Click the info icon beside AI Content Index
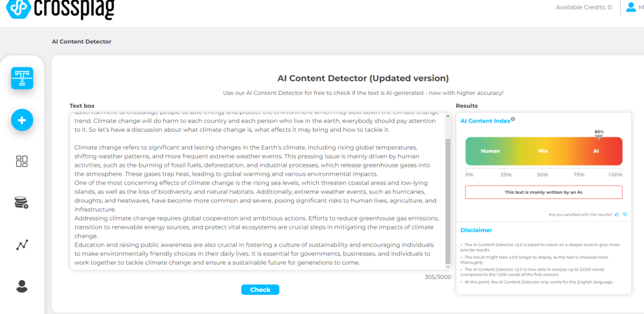644x314 pixels. (513, 119)
